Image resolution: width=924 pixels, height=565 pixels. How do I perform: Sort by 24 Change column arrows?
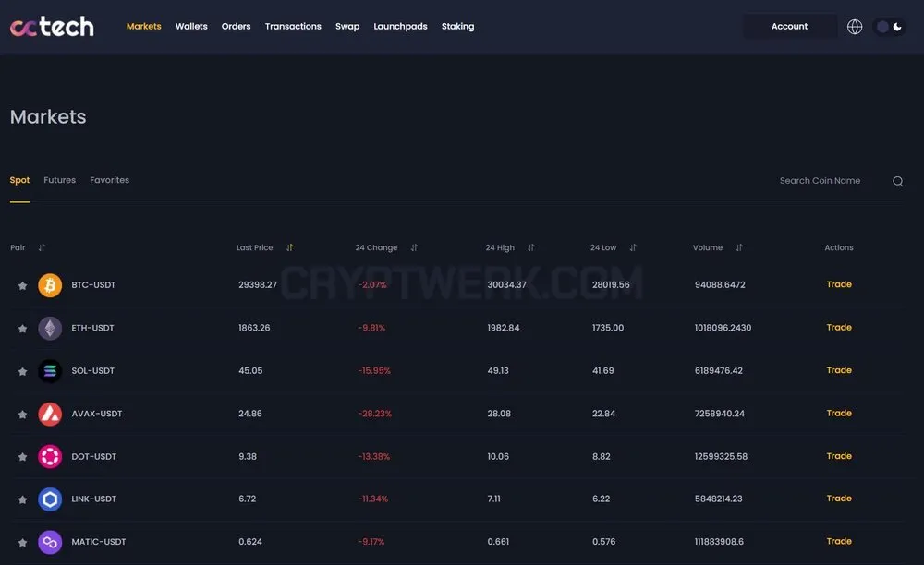[x=414, y=247]
